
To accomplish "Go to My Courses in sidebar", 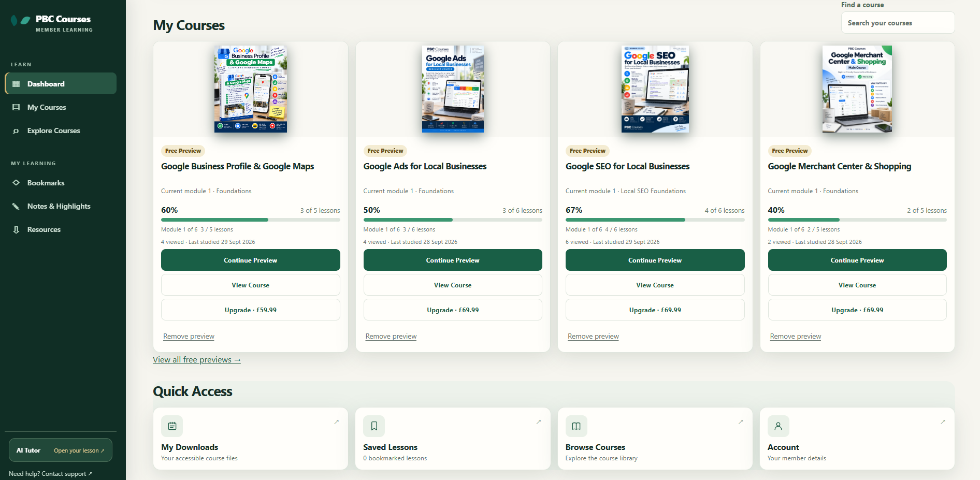I will point(61,107).
